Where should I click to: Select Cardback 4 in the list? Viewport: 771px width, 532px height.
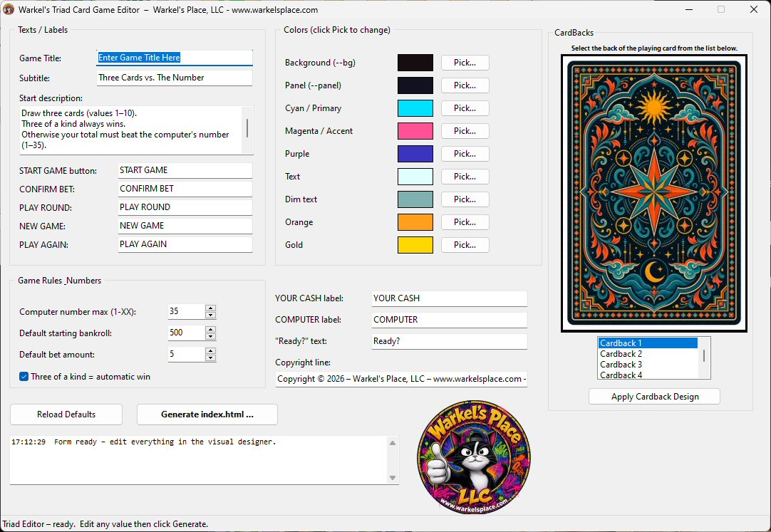(x=648, y=375)
